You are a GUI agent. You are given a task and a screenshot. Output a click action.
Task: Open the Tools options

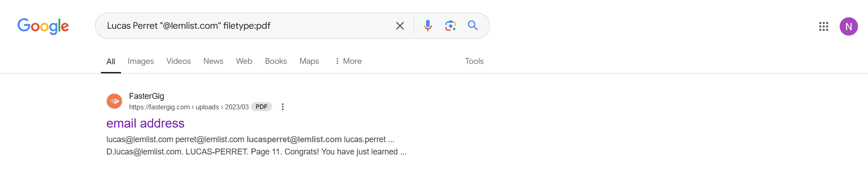point(474,61)
